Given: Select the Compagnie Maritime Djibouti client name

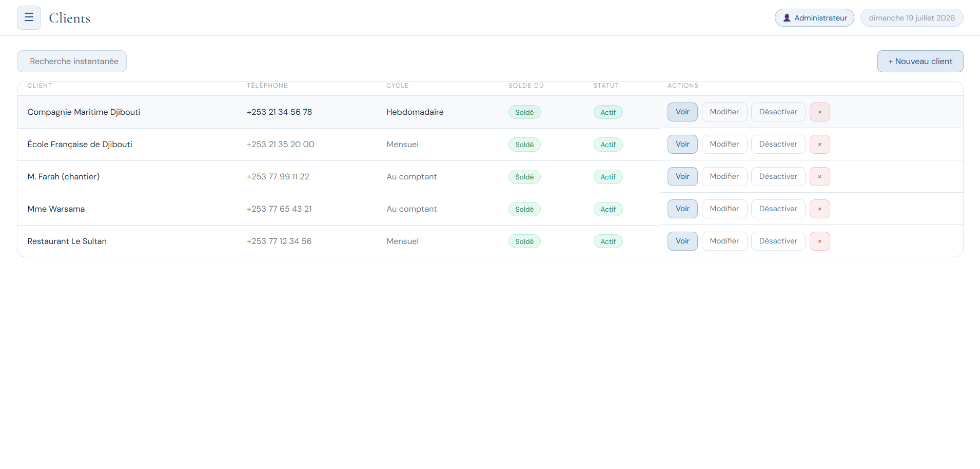Looking at the screenshot, I should 84,112.
